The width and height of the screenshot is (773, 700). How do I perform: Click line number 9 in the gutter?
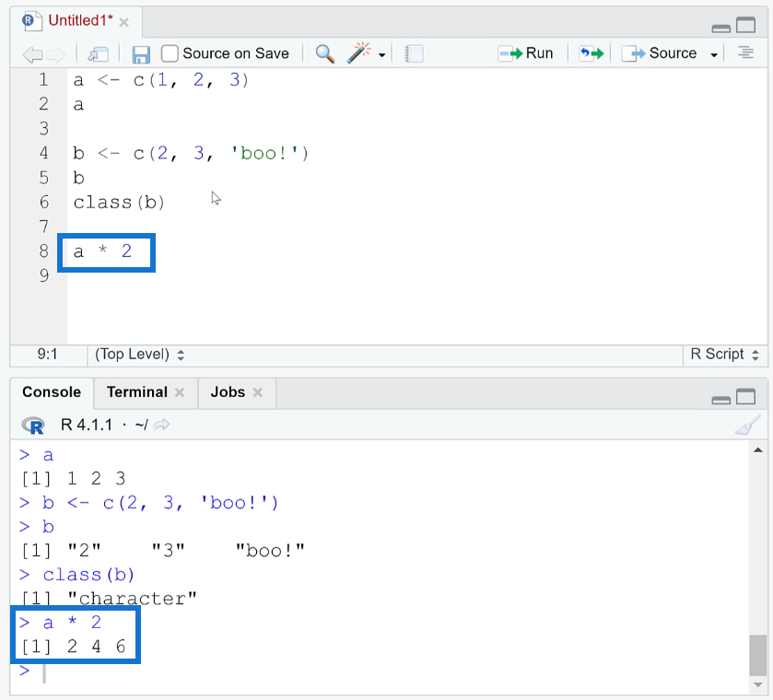[44, 275]
